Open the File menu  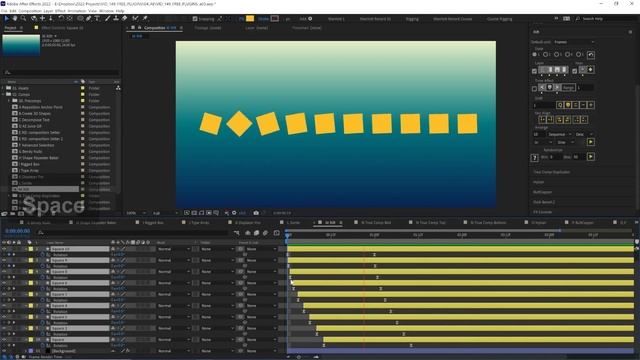pos(4,11)
